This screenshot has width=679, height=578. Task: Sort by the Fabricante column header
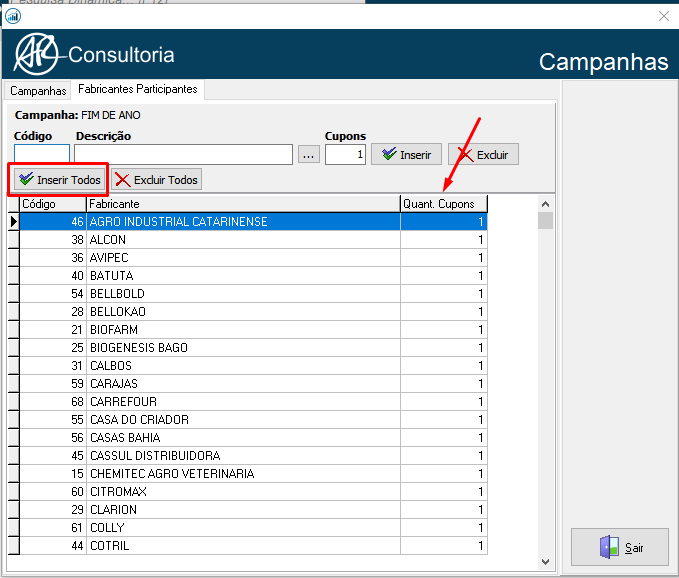point(243,204)
